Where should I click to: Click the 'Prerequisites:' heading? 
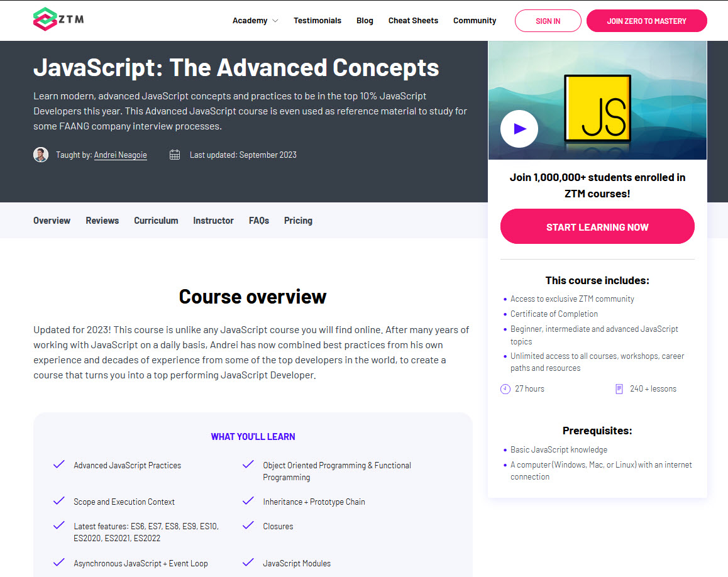coord(597,431)
